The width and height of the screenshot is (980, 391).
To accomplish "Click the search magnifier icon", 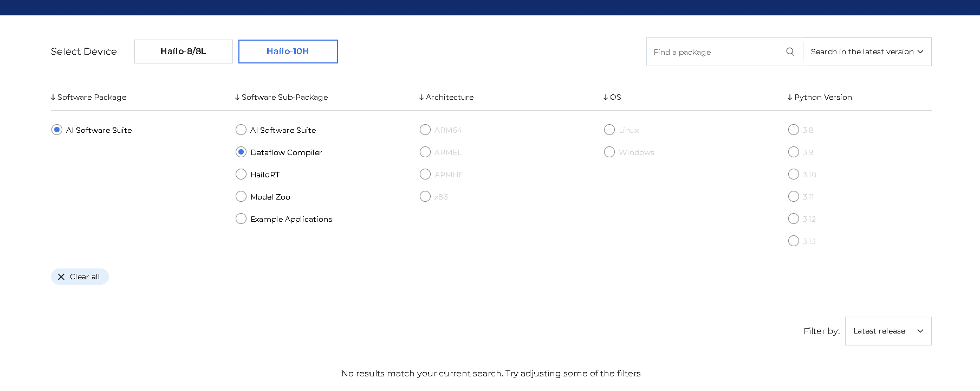I will pos(790,52).
